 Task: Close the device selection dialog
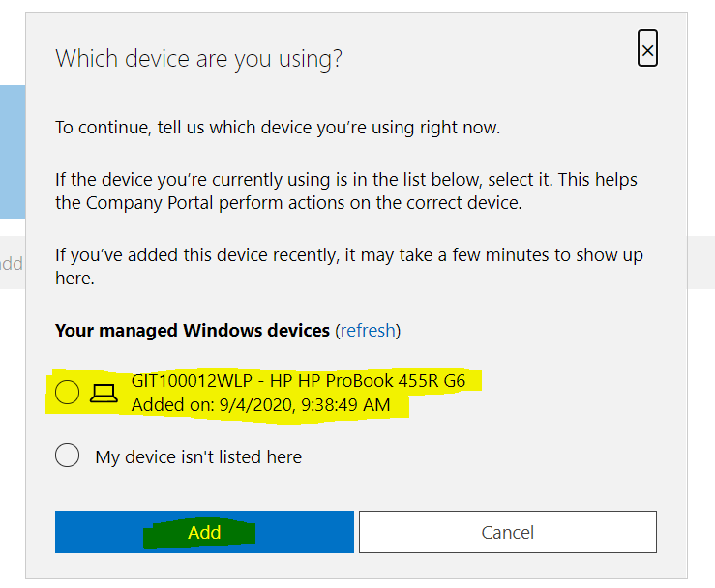click(647, 48)
